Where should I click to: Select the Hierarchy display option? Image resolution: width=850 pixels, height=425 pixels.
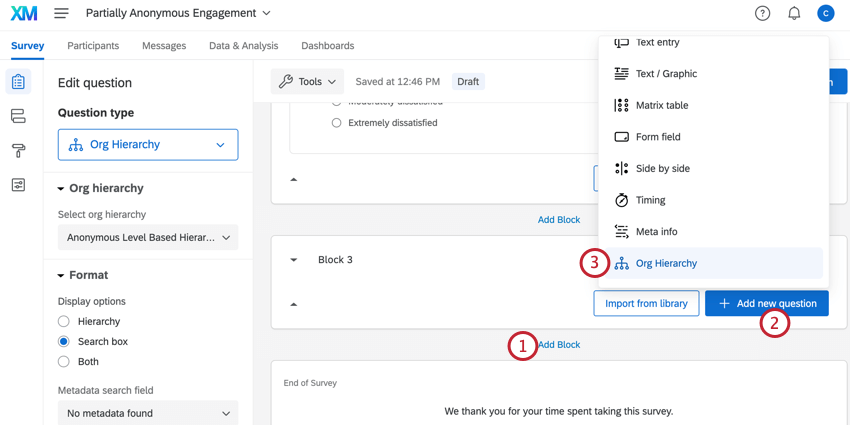64,321
